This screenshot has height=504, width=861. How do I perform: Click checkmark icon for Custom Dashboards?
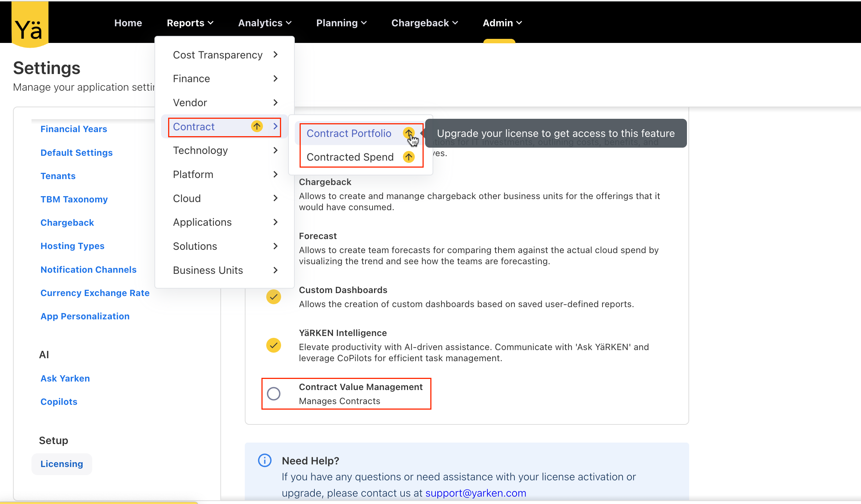coord(273,297)
